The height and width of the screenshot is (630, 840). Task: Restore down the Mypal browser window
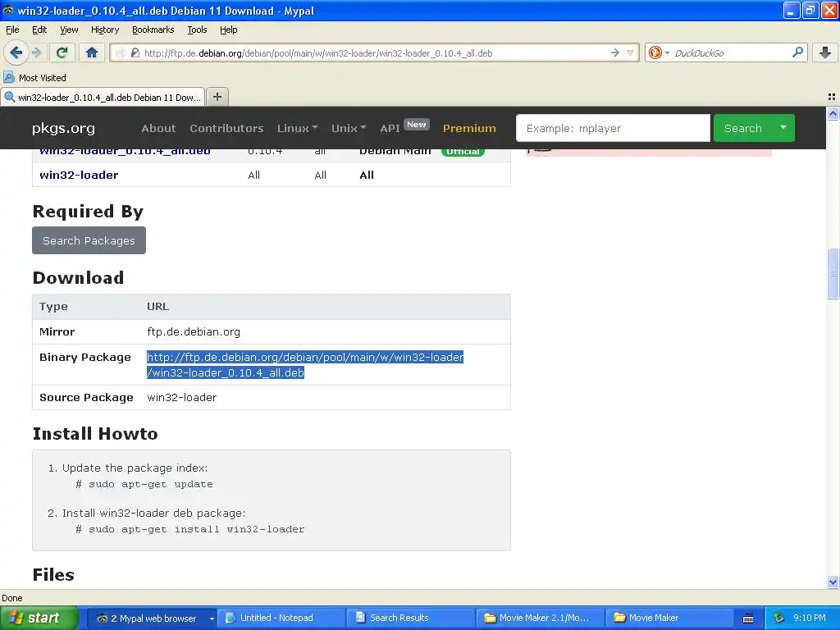pyautogui.click(x=810, y=10)
